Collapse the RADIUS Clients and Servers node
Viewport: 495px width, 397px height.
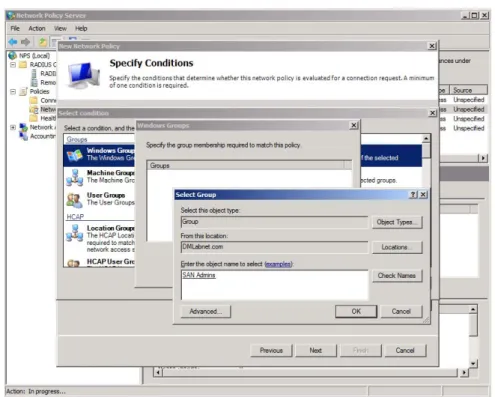pyautogui.click(x=13, y=64)
